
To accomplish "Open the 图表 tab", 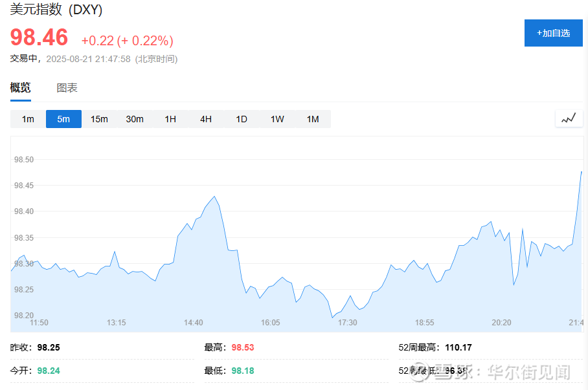I will pyautogui.click(x=67, y=88).
